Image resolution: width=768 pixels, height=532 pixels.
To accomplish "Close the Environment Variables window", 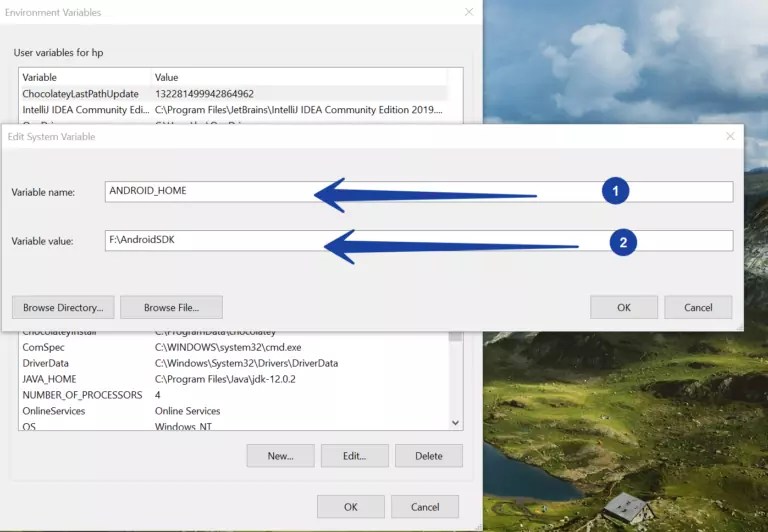I will pyautogui.click(x=469, y=12).
